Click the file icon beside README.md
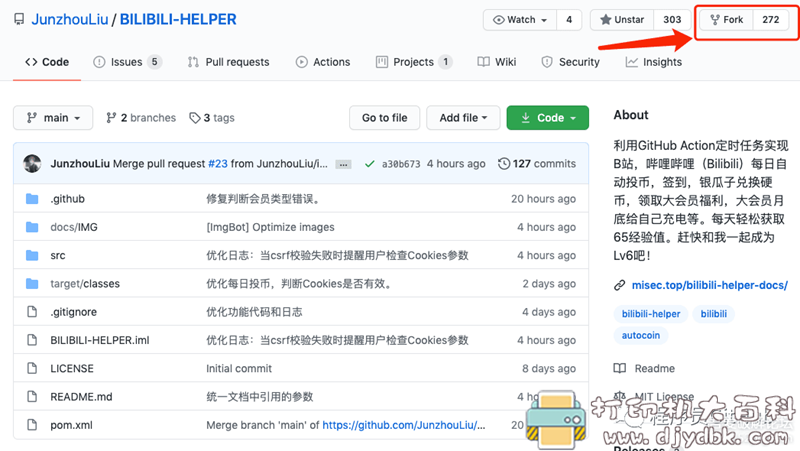 32,396
